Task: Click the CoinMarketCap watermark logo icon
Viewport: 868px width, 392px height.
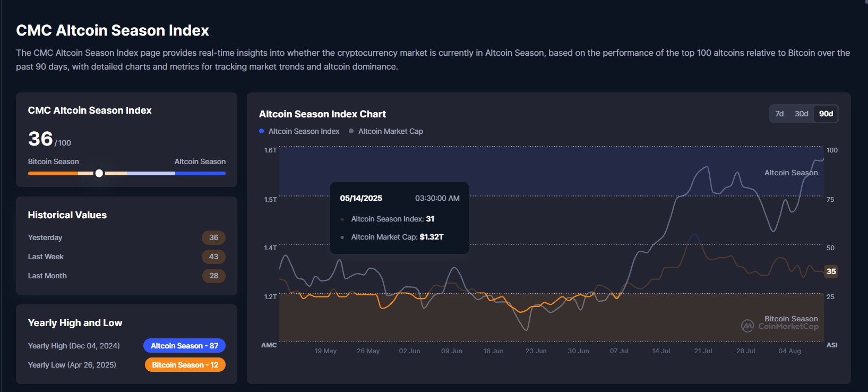Action: pyautogui.click(x=747, y=326)
